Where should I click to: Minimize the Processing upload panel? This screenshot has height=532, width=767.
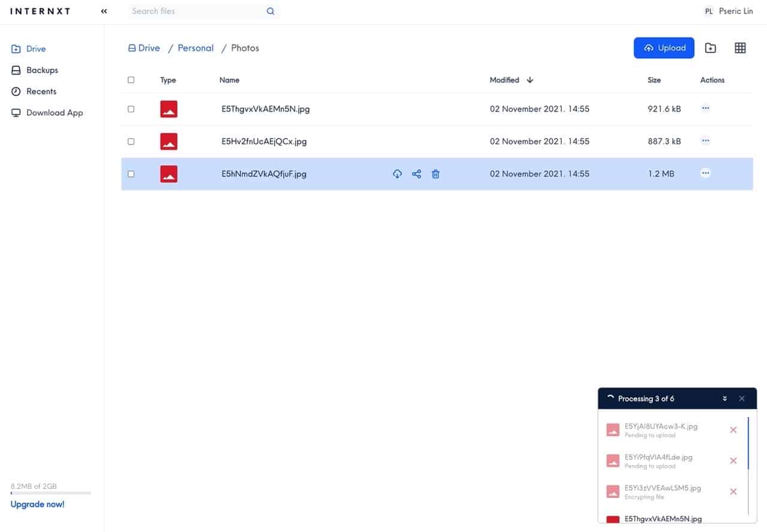coord(725,398)
